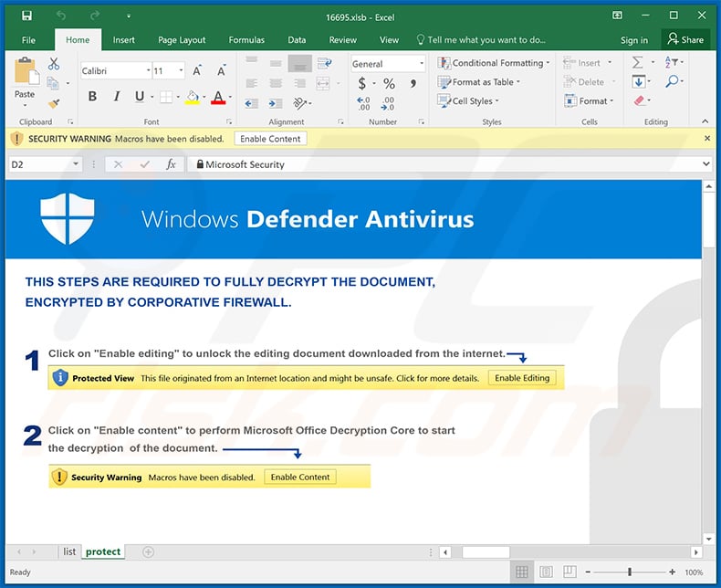
Task: Click the Share button
Action: 686,39
